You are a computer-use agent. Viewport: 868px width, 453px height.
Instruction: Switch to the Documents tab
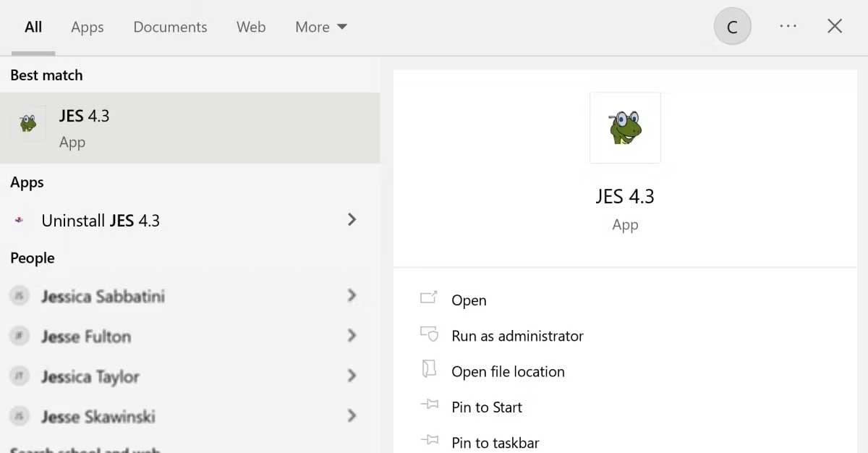(170, 27)
